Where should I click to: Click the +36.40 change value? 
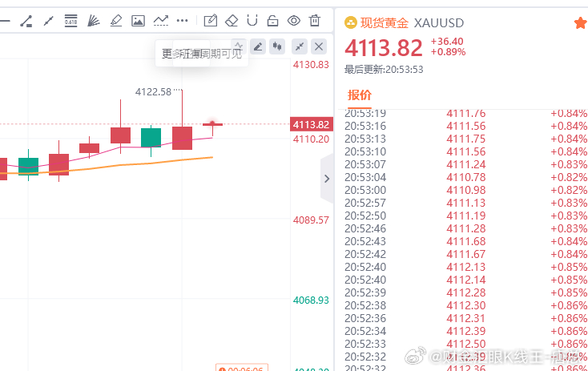[x=447, y=41]
